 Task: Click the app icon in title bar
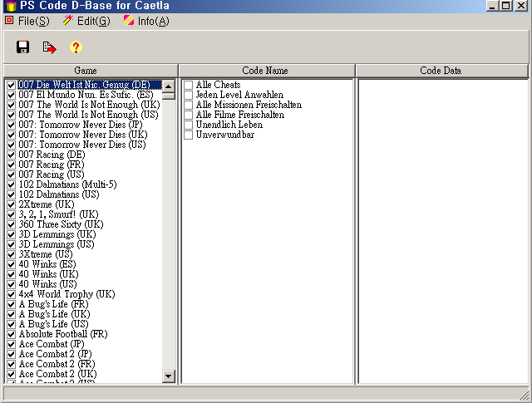pos(11,6)
